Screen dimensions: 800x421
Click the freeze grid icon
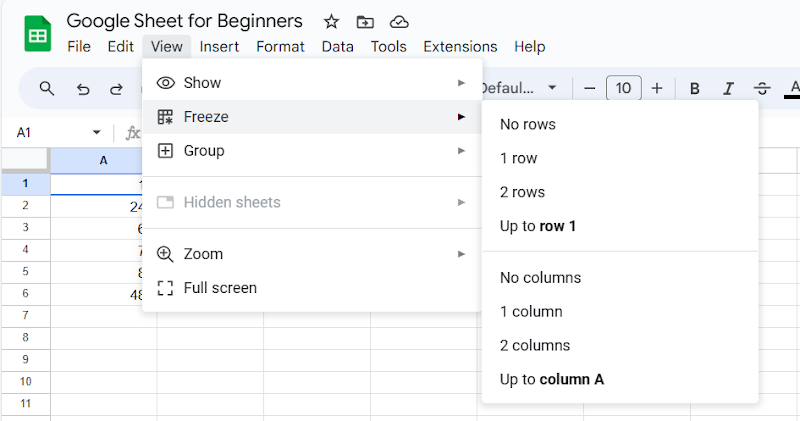[x=165, y=117]
